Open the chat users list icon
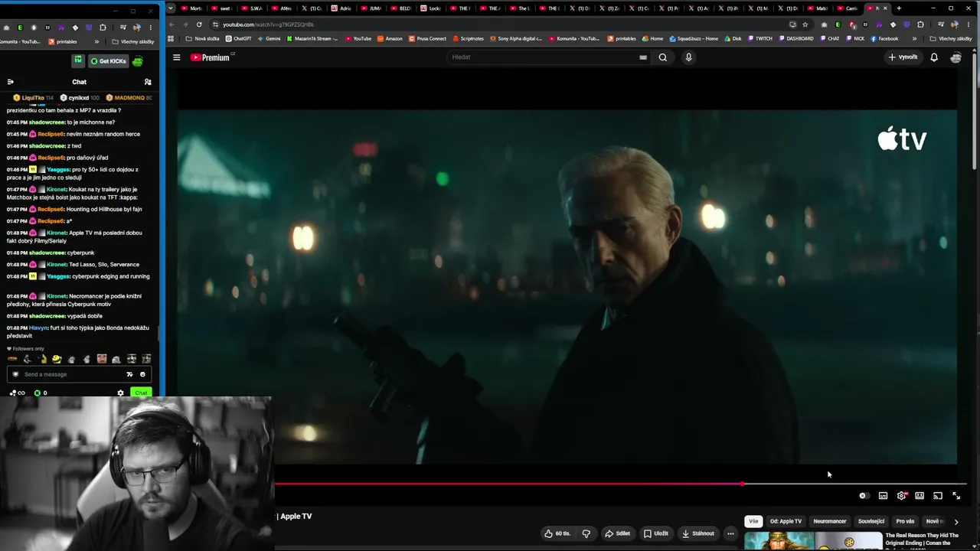 148,82
